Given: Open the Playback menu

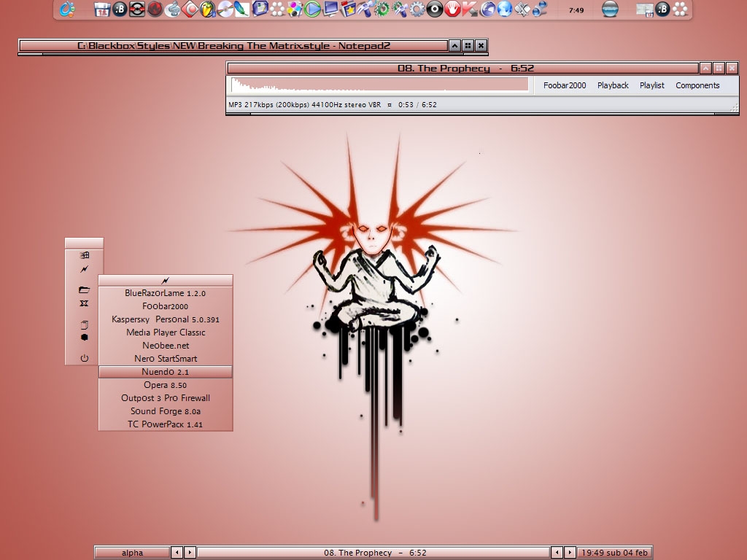Looking at the screenshot, I should [x=613, y=85].
